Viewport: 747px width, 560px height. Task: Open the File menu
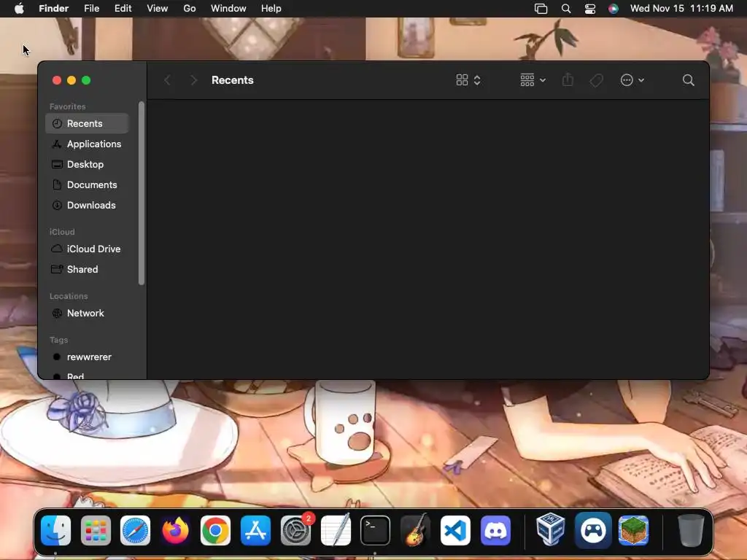click(x=91, y=9)
